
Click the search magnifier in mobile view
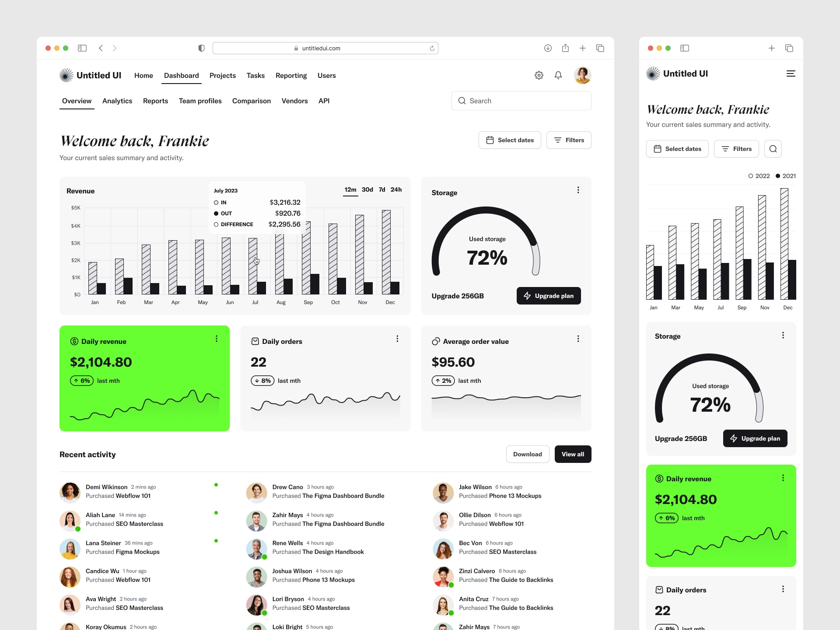[x=773, y=149]
